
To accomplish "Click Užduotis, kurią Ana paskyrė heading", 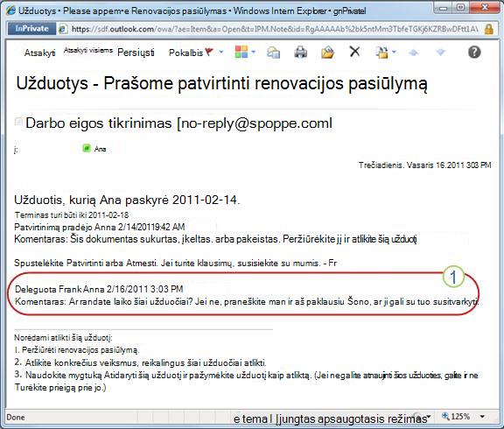I will 127,200.
